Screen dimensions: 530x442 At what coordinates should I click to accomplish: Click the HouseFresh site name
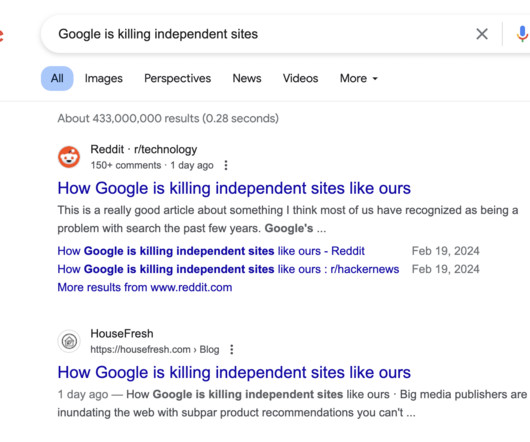[x=122, y=334]
